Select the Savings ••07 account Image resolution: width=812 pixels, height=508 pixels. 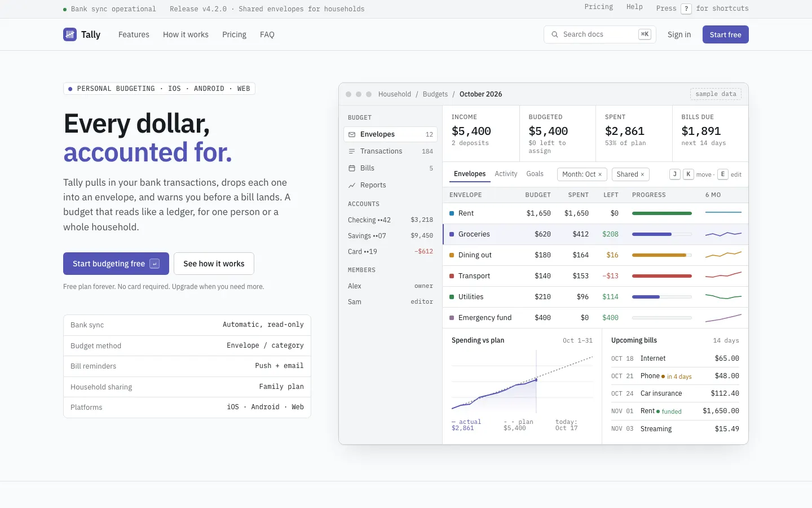[x=390, y=236]
